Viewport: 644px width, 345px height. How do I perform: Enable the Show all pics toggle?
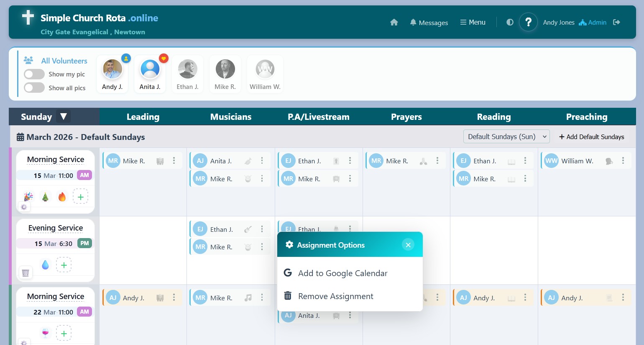point(34,87)
